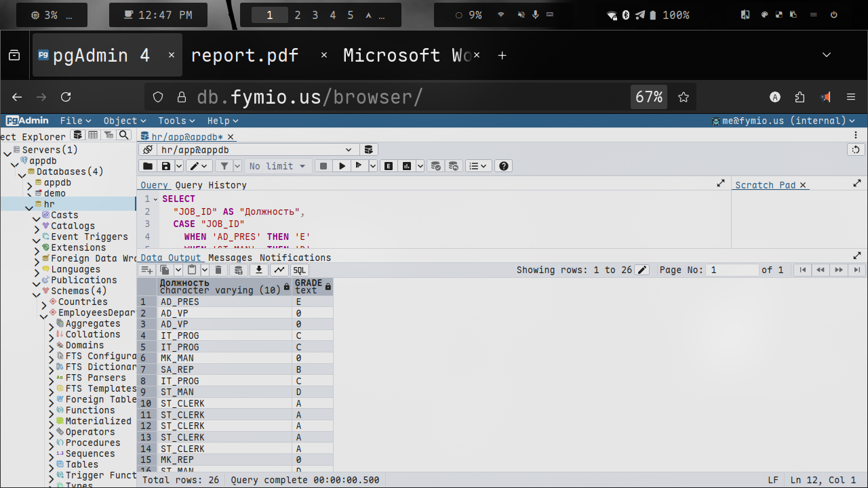Click the Explain (E) button

[389, 166]
